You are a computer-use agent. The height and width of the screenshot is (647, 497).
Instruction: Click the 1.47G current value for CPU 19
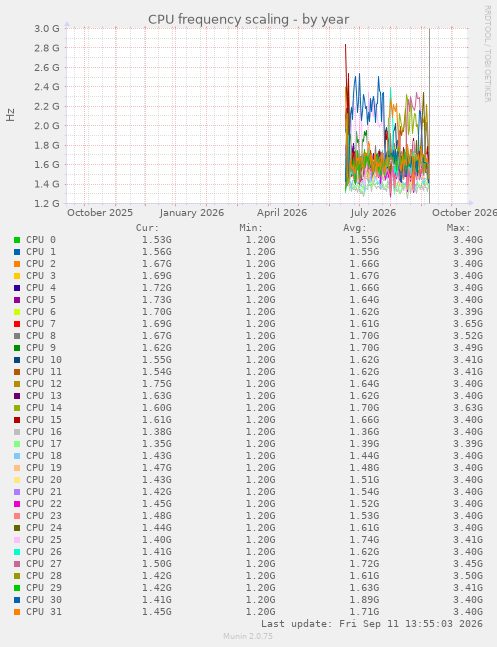pos(157,468)
